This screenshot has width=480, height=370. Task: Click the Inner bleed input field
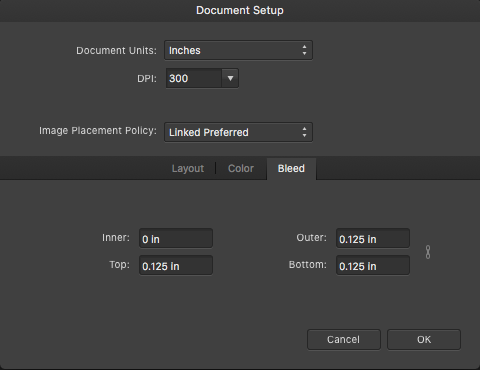click(x=176, y=238)
